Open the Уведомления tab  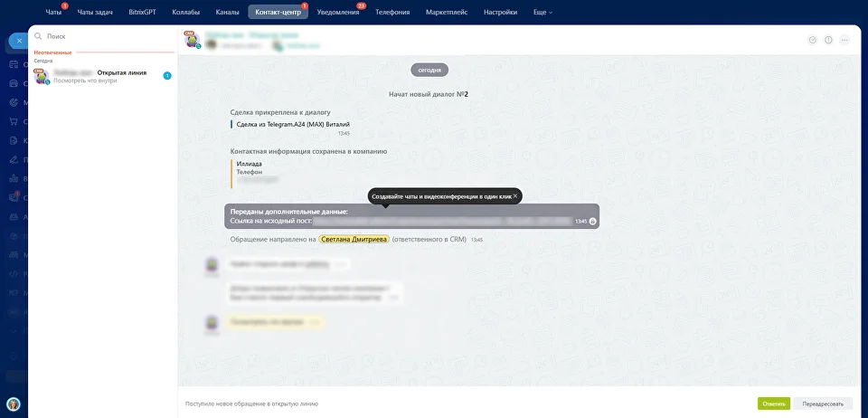coord(337,12)
